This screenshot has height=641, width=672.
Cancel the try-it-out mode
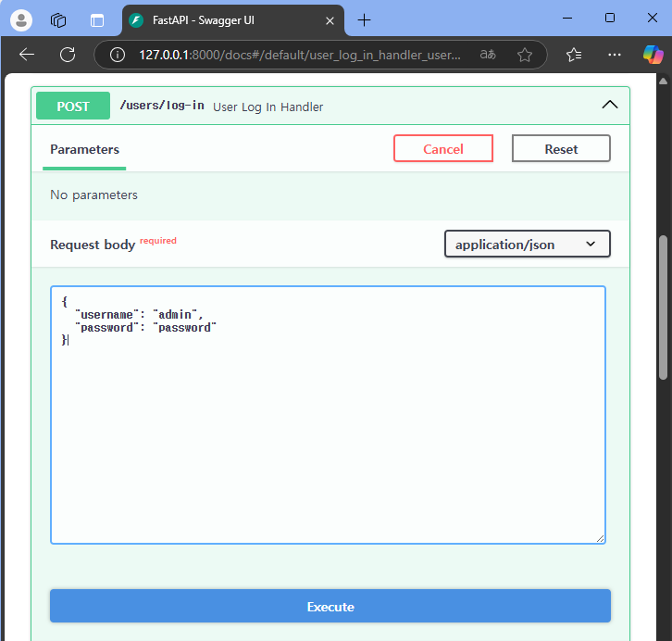[443, 148]
